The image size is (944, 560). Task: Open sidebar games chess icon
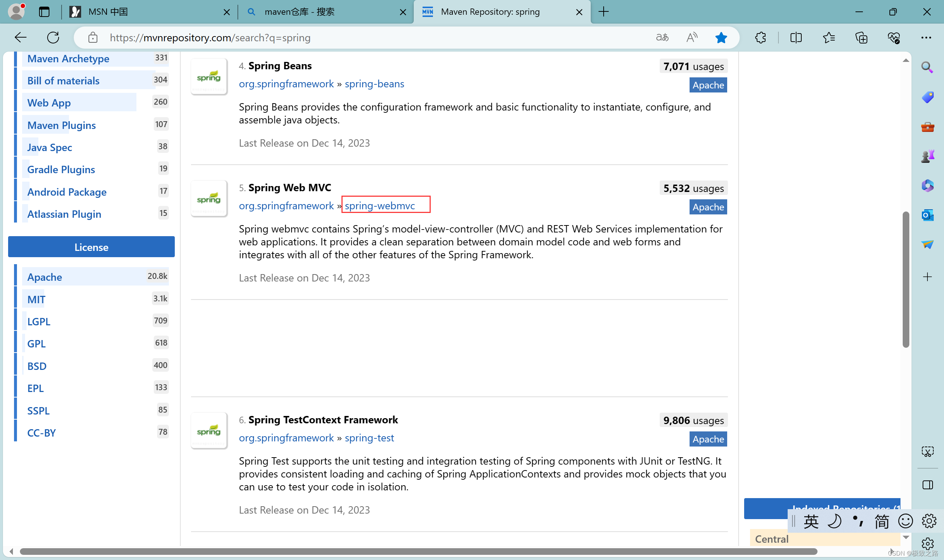[x=927, y=156]
